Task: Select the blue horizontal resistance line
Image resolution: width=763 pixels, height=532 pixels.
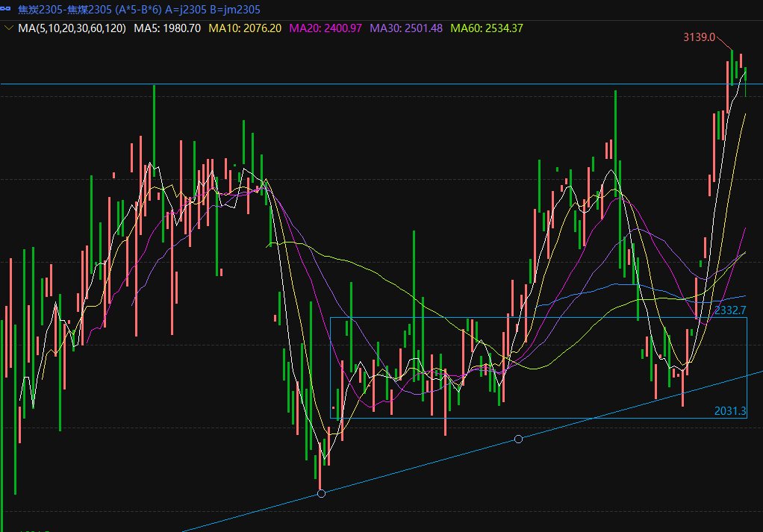Action: [x=373, y=84]
